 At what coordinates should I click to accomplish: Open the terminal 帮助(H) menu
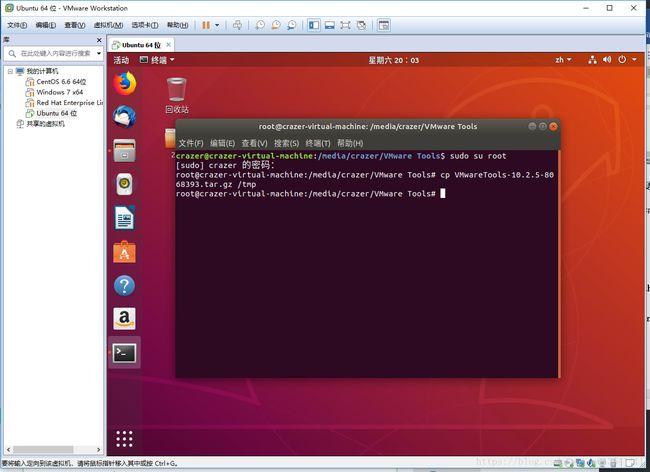[350, 143]
